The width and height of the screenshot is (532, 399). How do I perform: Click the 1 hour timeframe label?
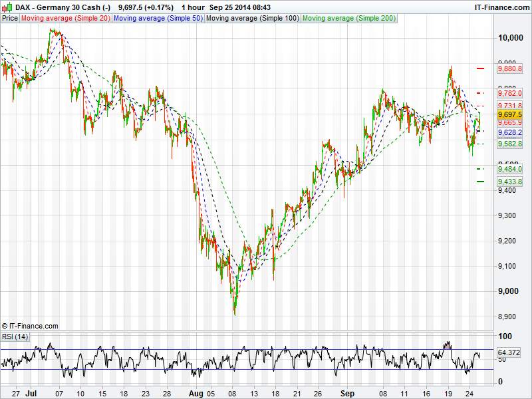tap(193, 7)
